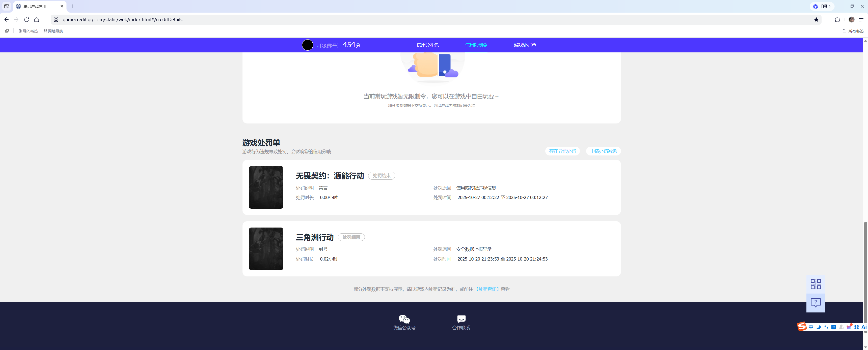
Task: Open the Sogou toolbox grid icon
Action: click(x=857, y=327)
